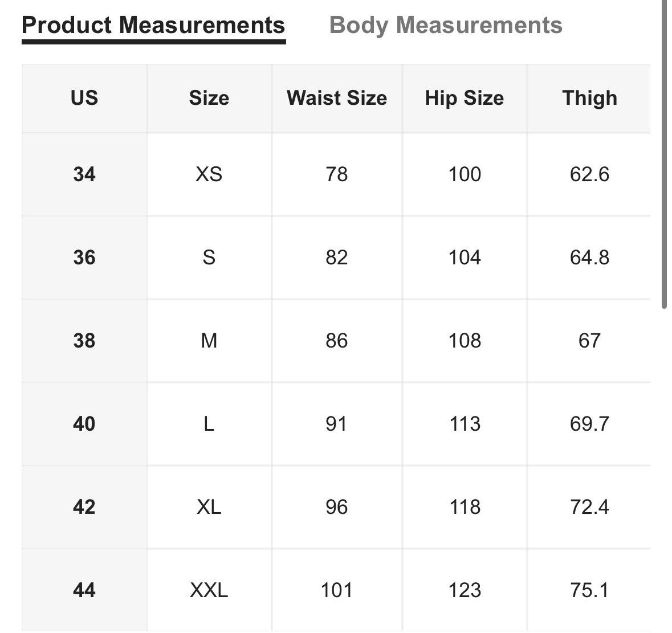Select the US size 44 row label
The width and height of the screenshot is (672, 633).
(84, 590)
